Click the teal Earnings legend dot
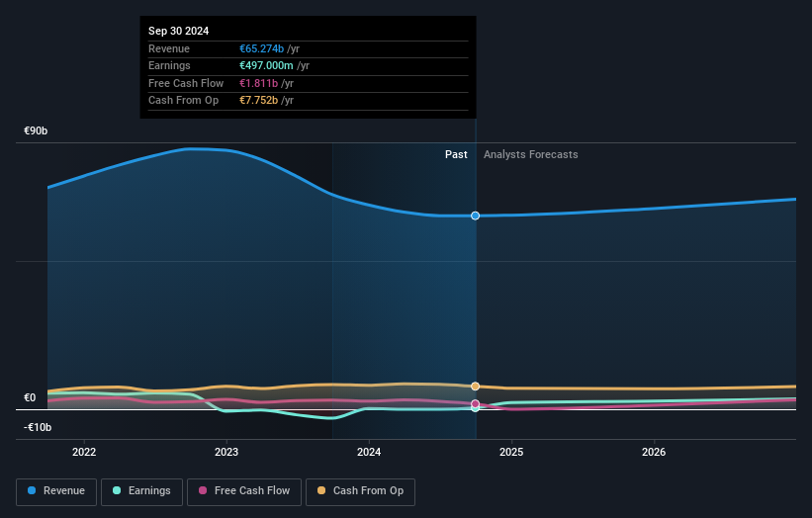812x518 pixels. point(117,490)
